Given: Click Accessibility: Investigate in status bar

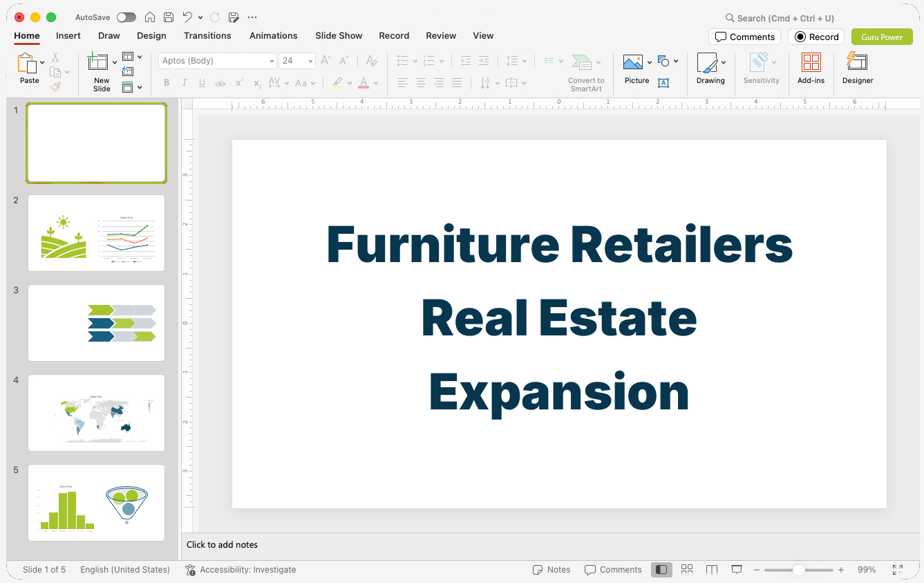Looking at the screenshot, I should pos(241,570).
